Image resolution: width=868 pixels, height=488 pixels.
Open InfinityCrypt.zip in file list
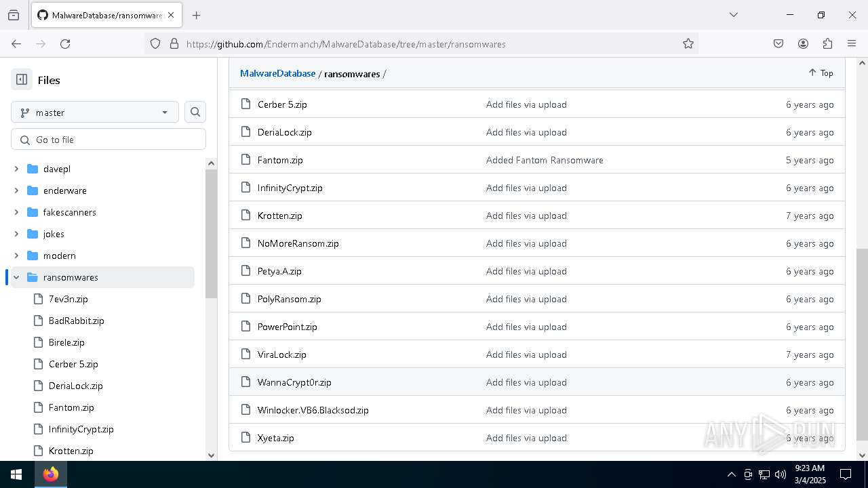click(290, 188)
